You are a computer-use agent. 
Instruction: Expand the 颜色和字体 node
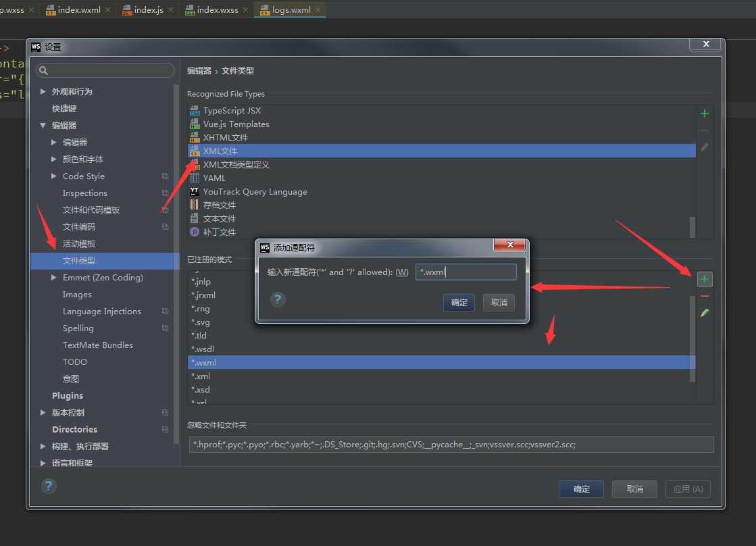[x=53, y=159]
